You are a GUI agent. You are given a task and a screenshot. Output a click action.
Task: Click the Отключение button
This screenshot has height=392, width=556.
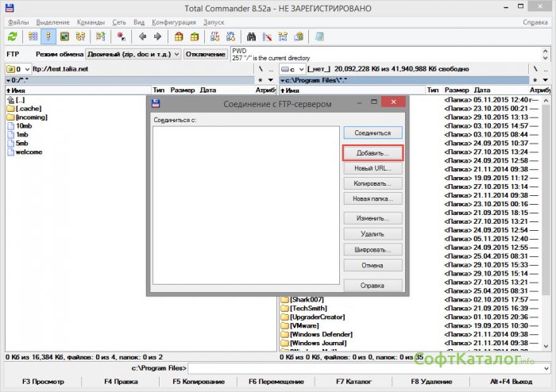(206, 54)
